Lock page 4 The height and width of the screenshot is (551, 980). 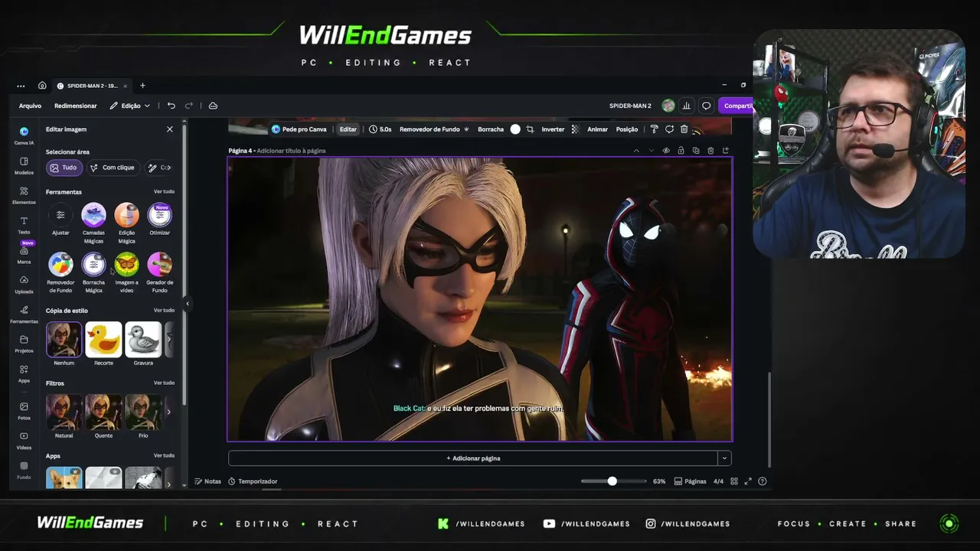coord(681,151)
